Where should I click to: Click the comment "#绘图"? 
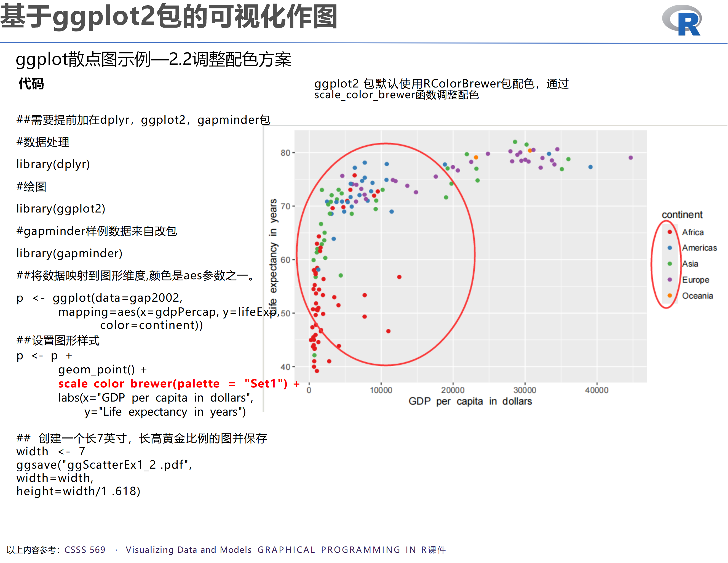[31, 187]
